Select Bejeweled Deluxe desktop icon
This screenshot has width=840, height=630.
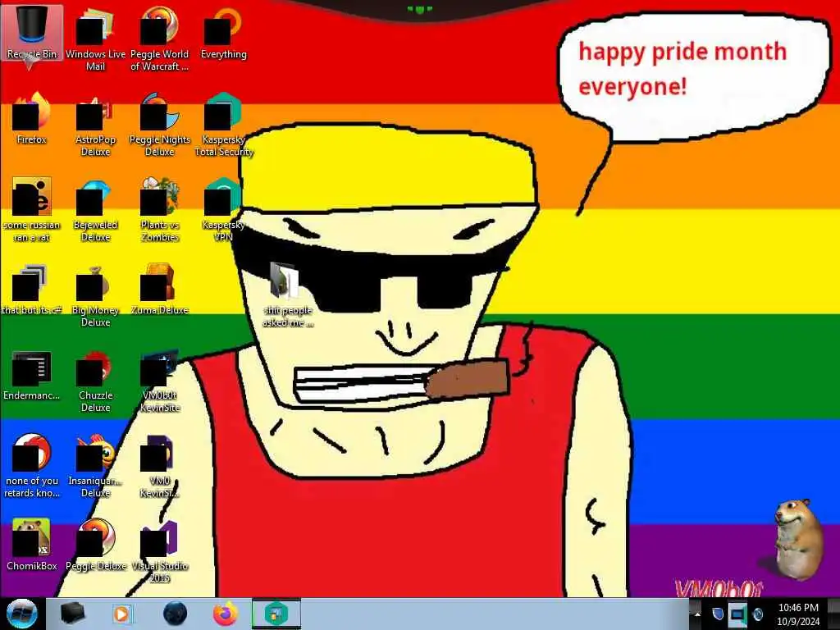point(95,211)
